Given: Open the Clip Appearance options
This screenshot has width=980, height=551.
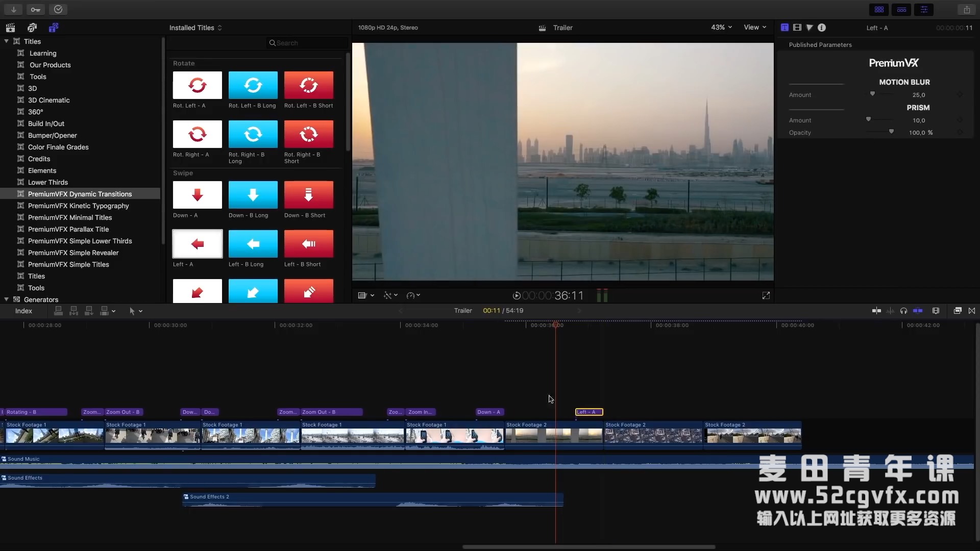Looking at the screenshot, I should (936, 311).
